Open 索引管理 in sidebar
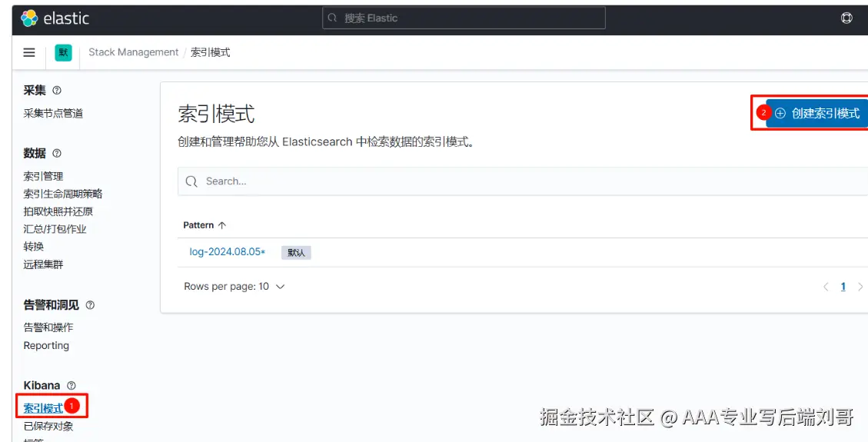Image resolution: width=868 pixels, height=442 pixels. 43,177
